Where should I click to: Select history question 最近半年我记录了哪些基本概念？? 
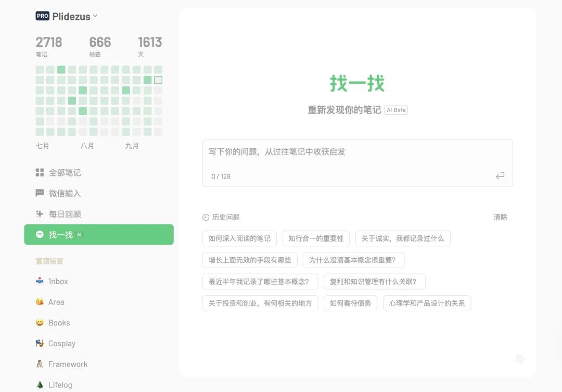coord(260,282)
